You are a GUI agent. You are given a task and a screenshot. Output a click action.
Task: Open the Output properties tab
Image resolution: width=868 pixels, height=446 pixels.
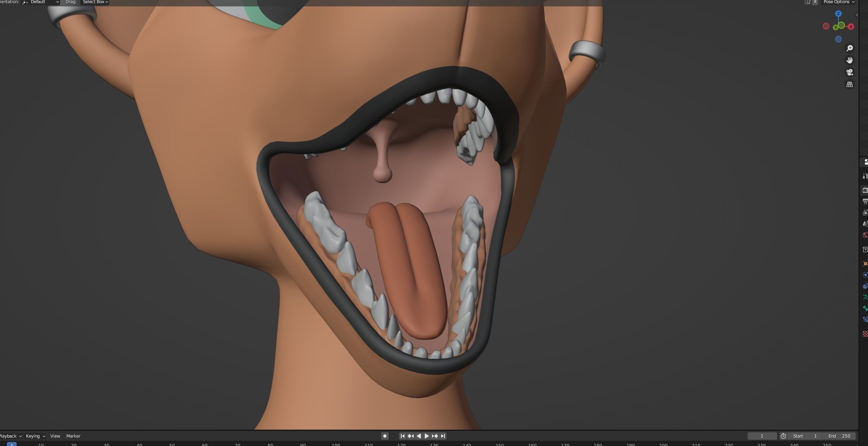pos(865,201)
